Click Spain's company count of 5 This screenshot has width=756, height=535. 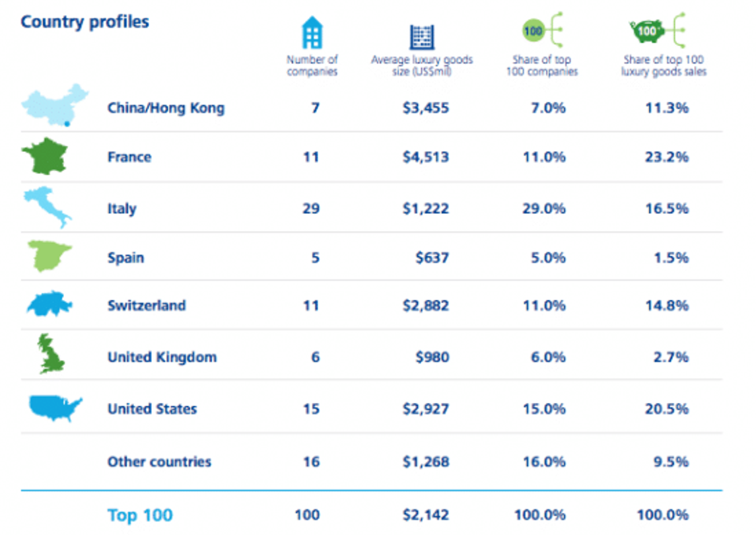[316, 258]
